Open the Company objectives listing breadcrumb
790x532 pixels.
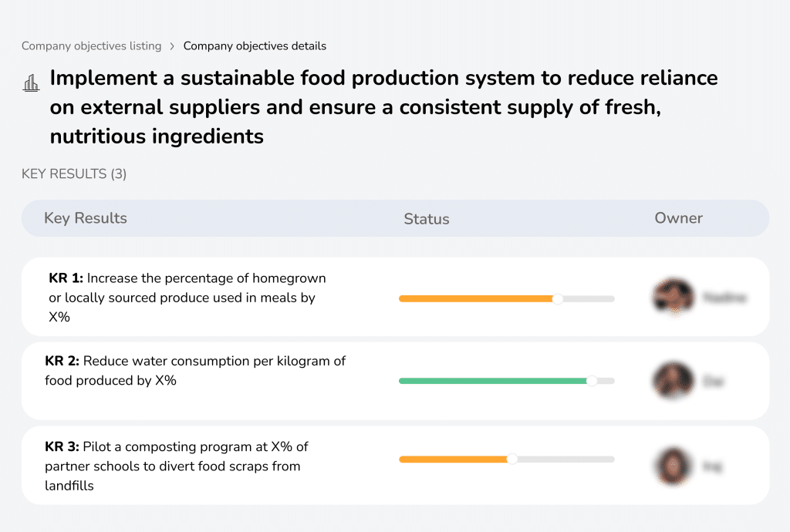tap(92, 45)
